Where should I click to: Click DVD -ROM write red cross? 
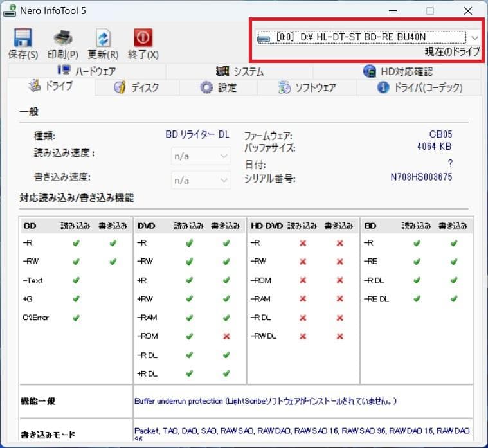pos(226,336)
